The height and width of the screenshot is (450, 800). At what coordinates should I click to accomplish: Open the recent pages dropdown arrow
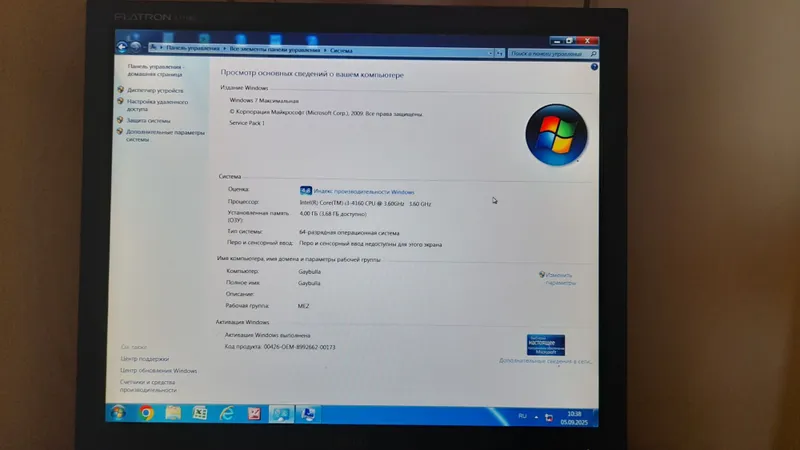[143, 47]
